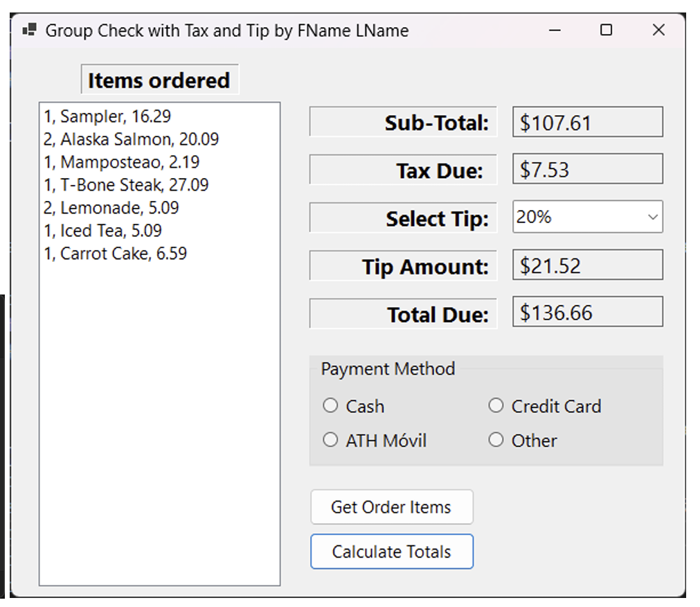Click the Tip Amount field

pyautogui.click(x=587, y=264)
